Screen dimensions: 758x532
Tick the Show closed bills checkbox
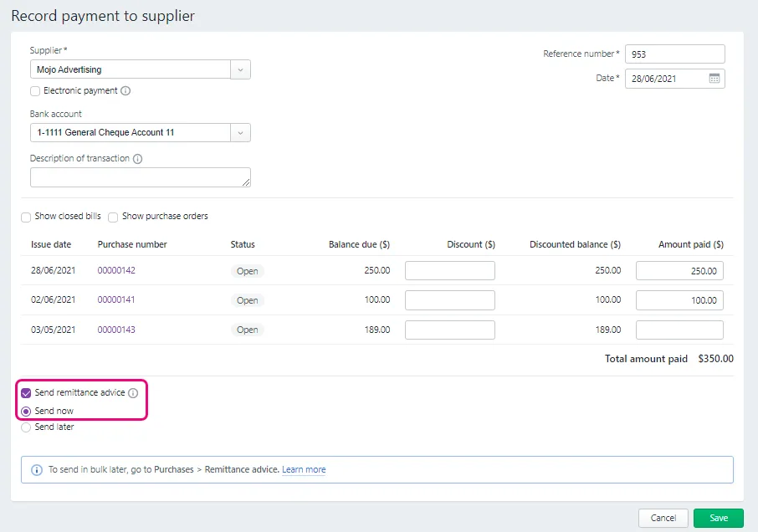pos(26,217)
